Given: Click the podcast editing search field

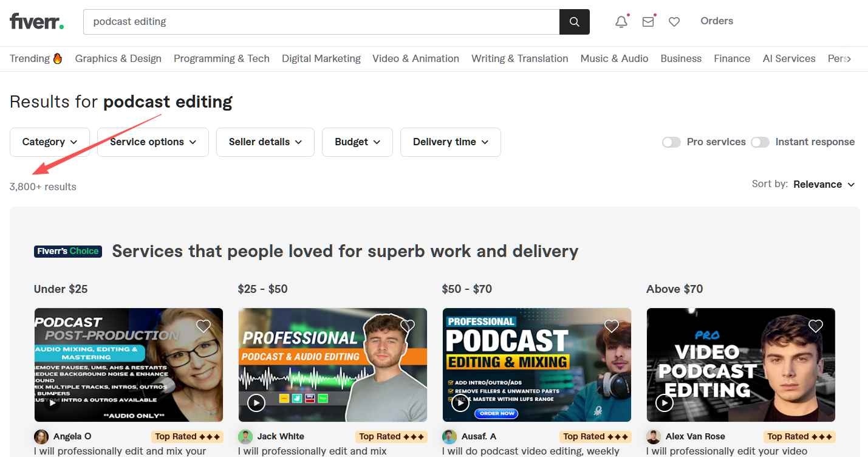Looking at the screenshot, I should [x=321, y=22].
